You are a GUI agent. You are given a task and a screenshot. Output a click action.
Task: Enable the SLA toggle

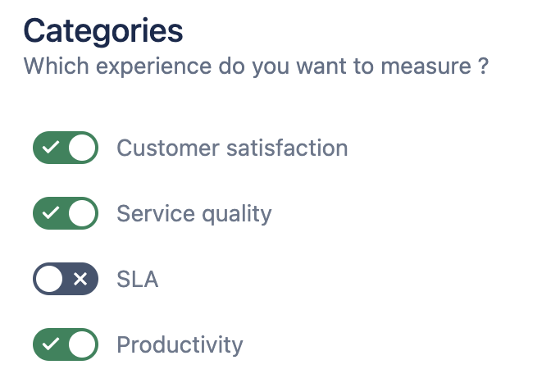click(66, 279)
